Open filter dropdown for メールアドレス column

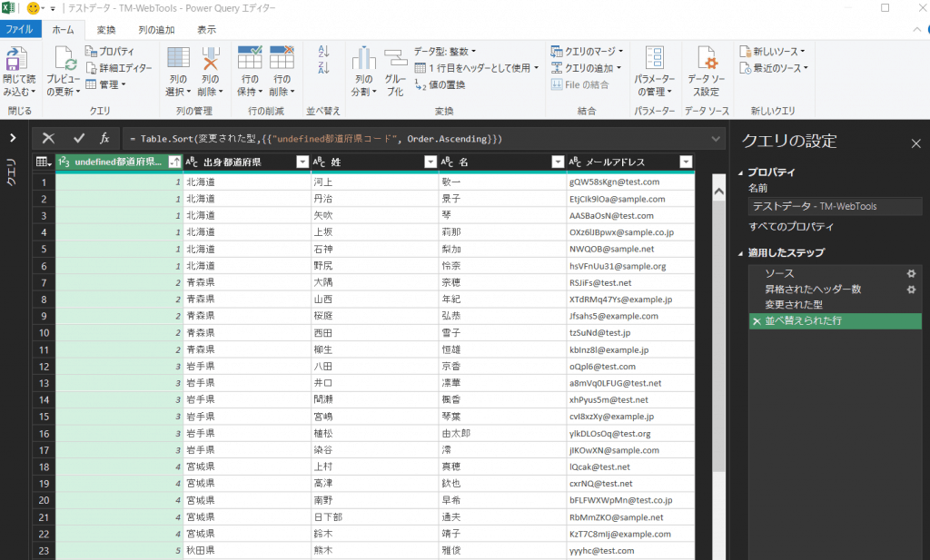point(685,162)
